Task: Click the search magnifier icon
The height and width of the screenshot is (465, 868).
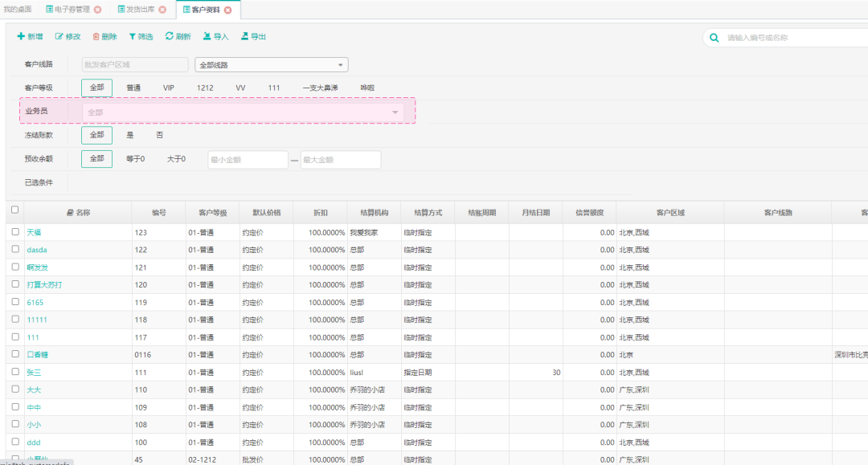Action: [714, 38]
